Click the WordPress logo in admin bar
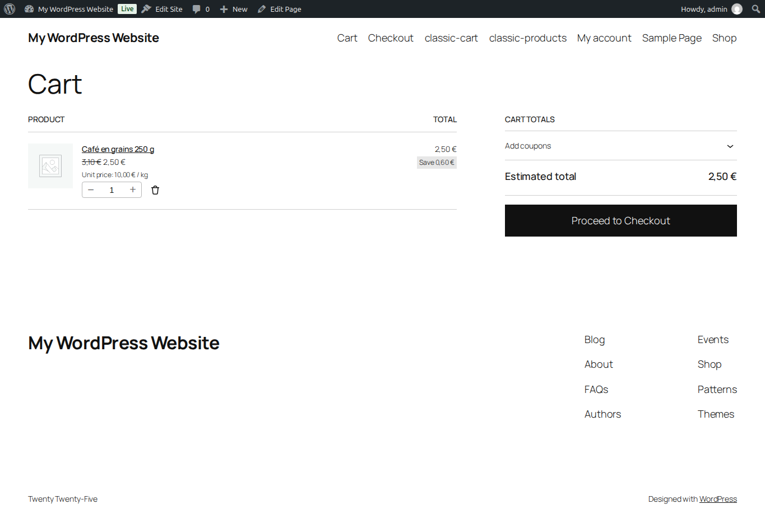 (x=10, y=9)
